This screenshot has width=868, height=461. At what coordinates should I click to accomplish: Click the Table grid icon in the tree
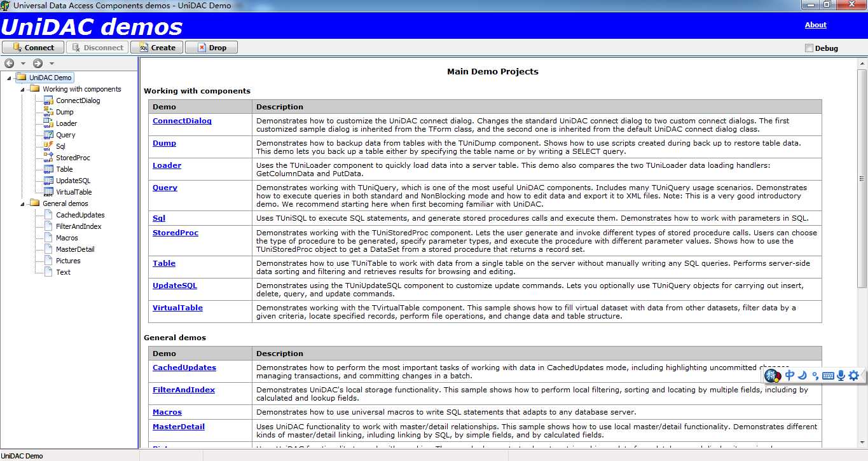coord(48,169)
